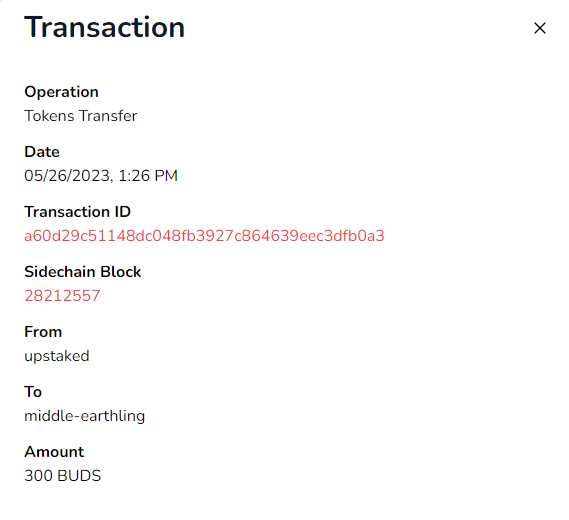Click the Operation label
The image size is (569, 520).
(61, 92)
